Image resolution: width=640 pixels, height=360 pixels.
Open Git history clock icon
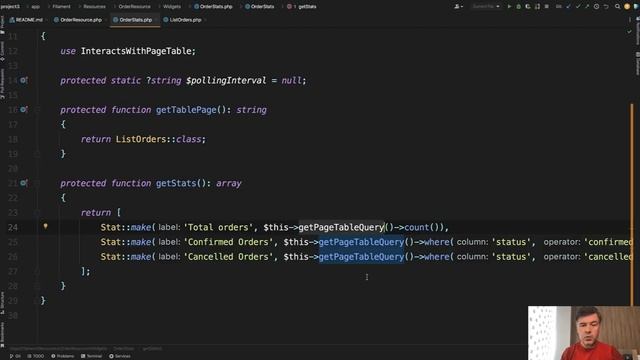[596, 7]
